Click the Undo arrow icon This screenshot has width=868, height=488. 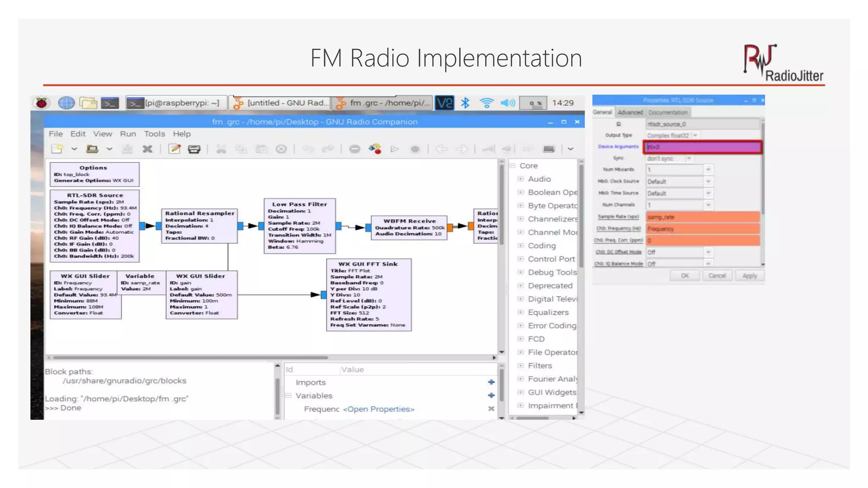click(308, 149)
